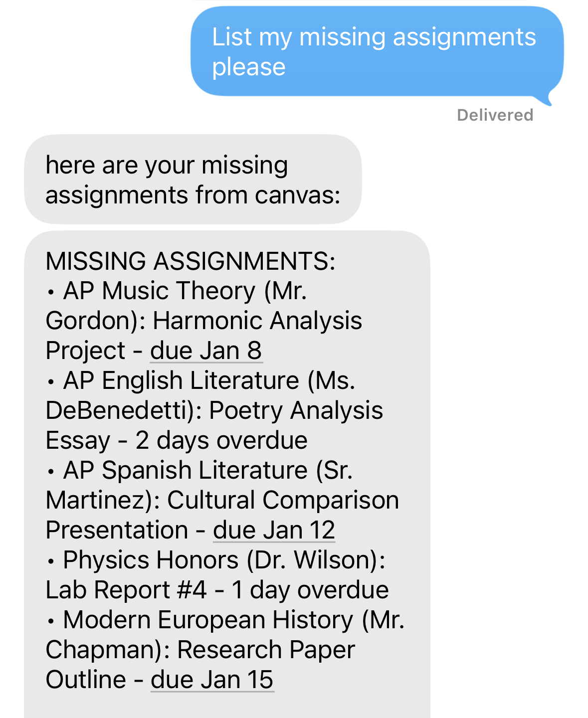Image resolution: width=588 pixels, height=718 pixels.
Task: Tap the "Physics Honors" course text
Action: pos(151,560)
